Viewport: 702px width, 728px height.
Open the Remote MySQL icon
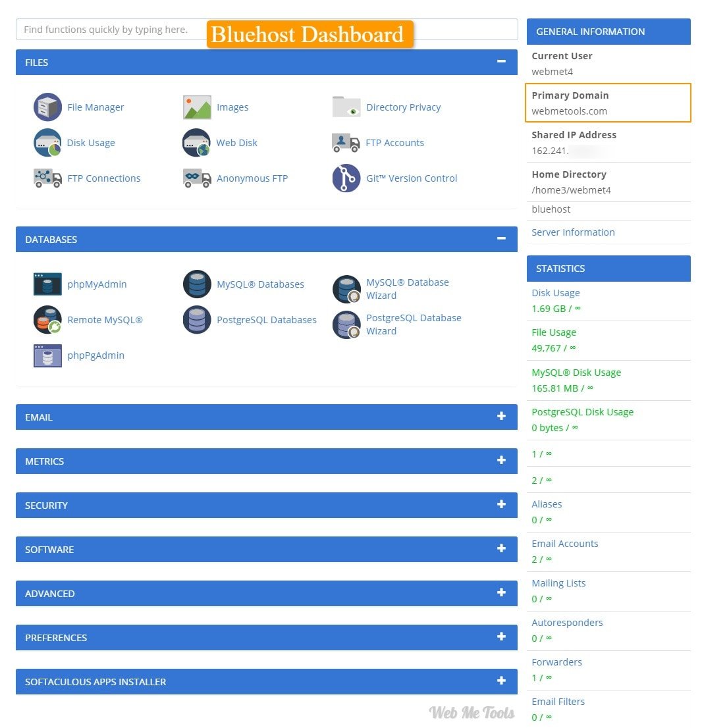[47, 320]
